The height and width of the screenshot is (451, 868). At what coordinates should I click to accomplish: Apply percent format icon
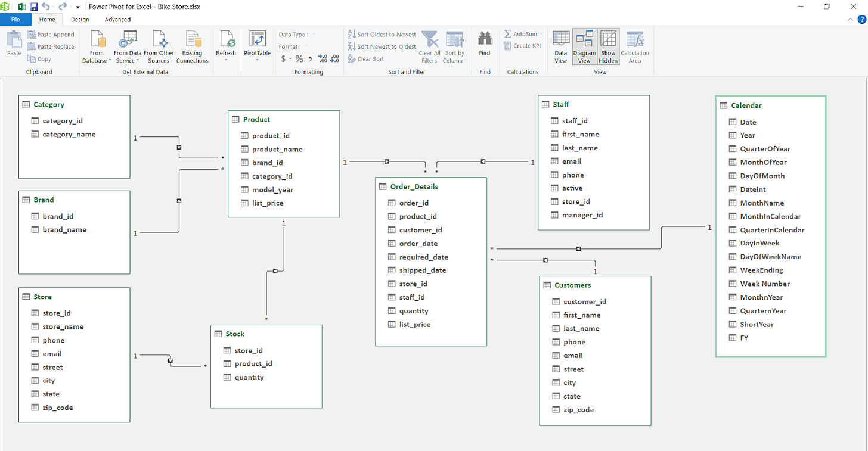coord(299,59)
